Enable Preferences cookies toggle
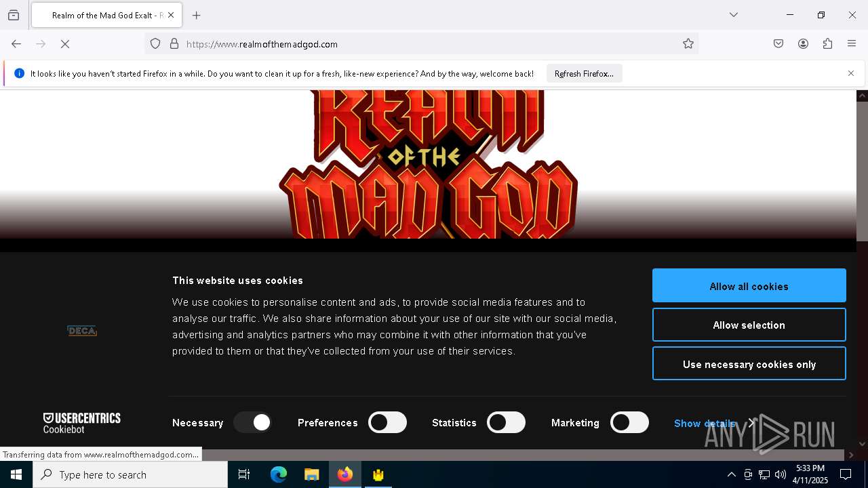The width and height of the screenshot is (868, 488). coord(387,423)
